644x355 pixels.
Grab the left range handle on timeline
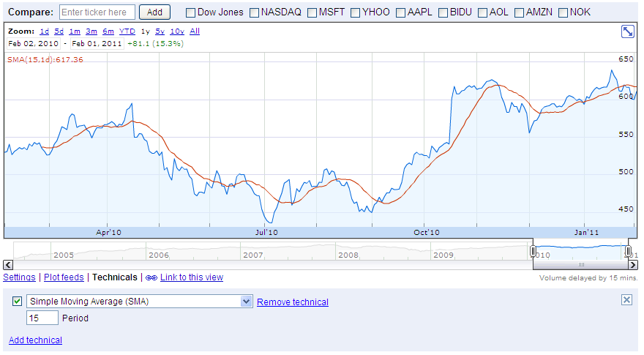click(x=533, y=251)
